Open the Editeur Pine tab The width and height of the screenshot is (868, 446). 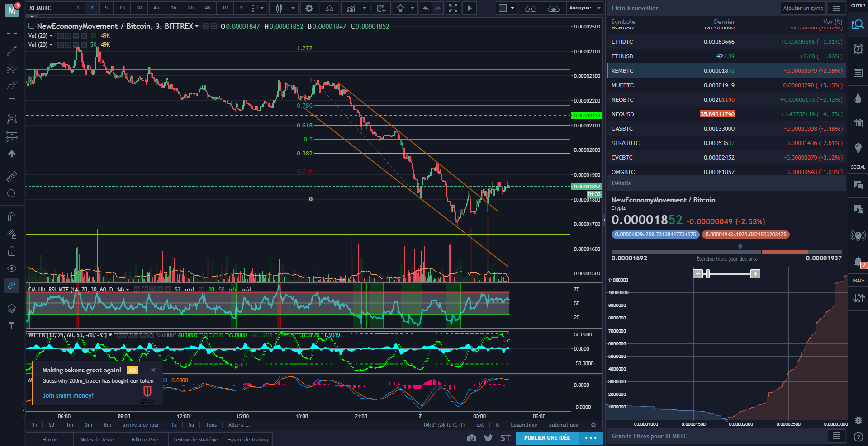145,440
